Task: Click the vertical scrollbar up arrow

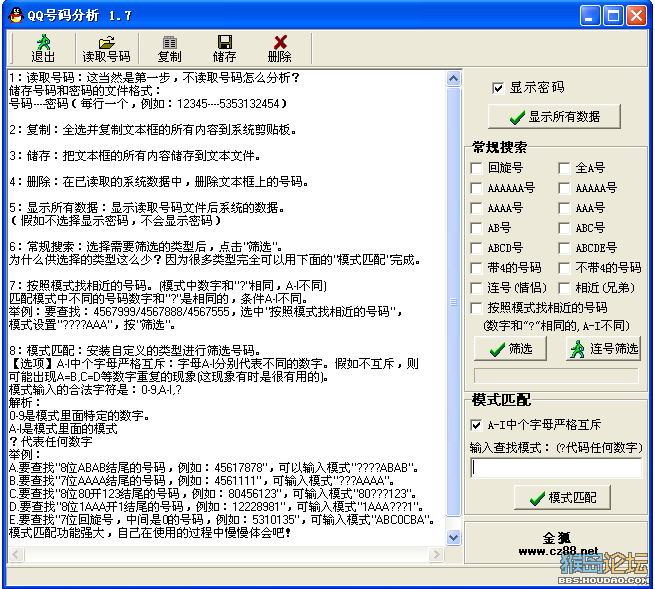Action: coord(454,79)
